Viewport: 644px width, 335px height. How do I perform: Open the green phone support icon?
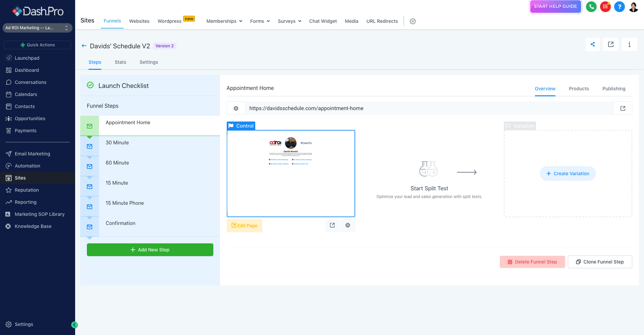591,7
